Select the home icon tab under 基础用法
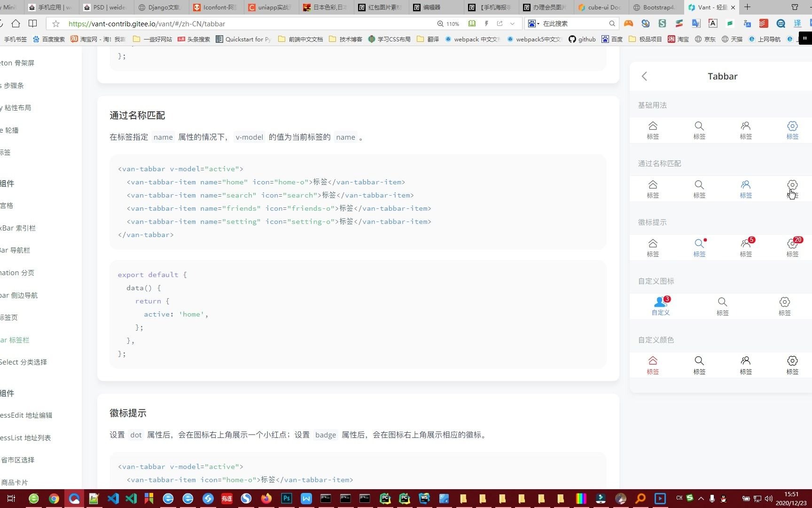This screenshot has height=508, width=812. pyautogui.click(x=653, y=130)
